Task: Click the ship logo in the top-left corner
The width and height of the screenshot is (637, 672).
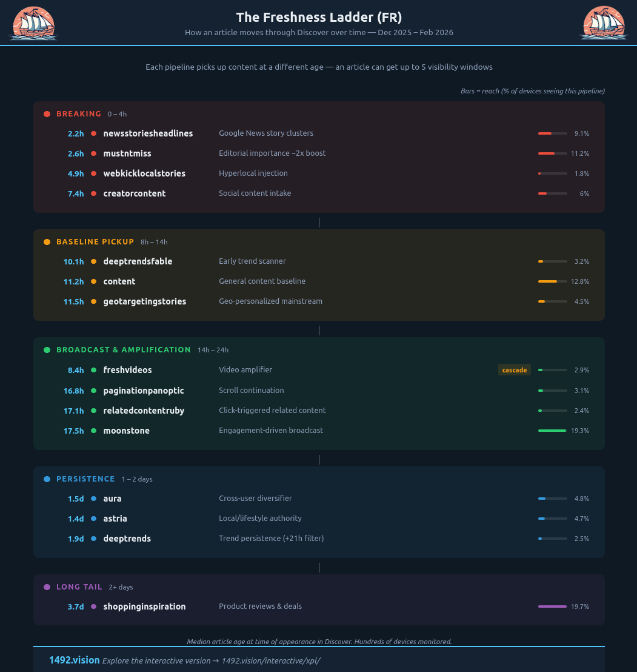Action: [x=33, y=23]
